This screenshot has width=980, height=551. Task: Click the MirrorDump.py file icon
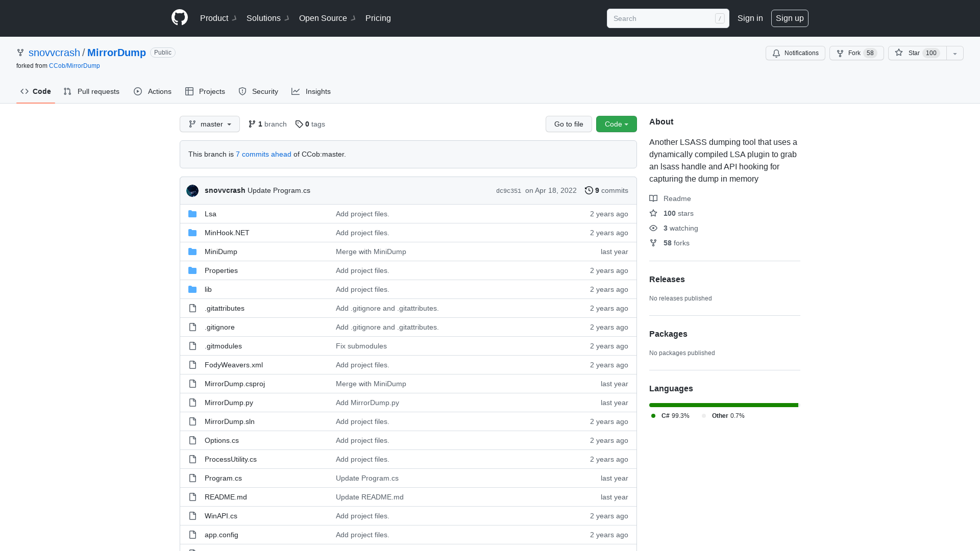(192, 403)
